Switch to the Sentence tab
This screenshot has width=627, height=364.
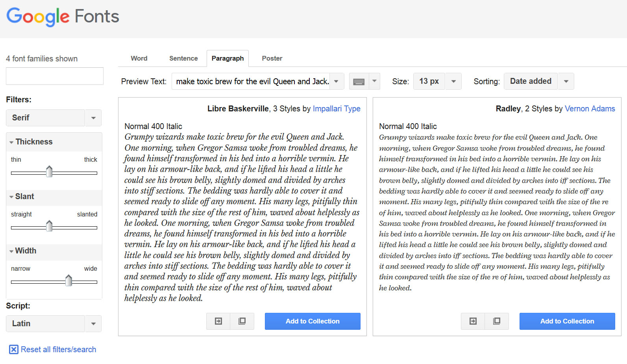click(x=183, y=58)
